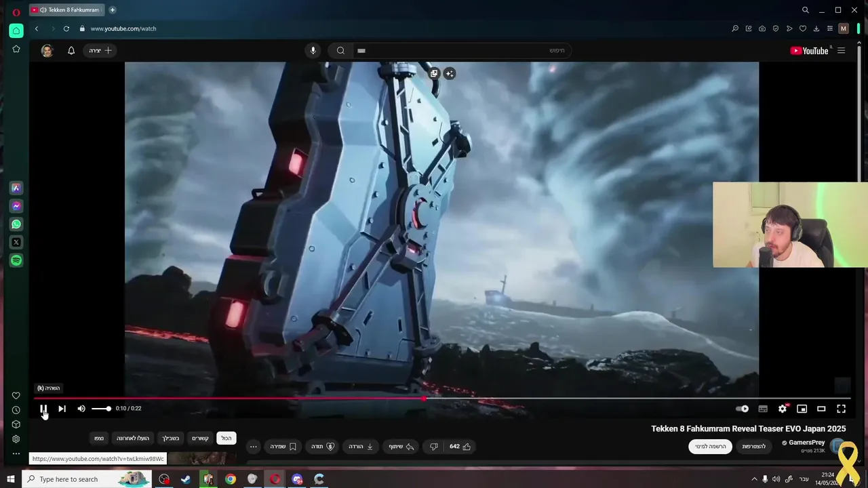Viewport: 868px width, 488px height.
Task: Click the www.youtube.com/watch address bar
Action: [123, 28]
